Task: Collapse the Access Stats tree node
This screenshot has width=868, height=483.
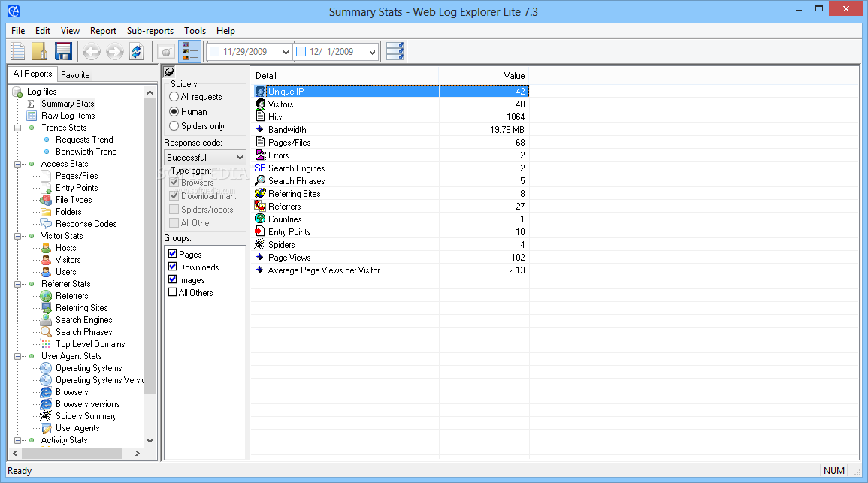Action: (18, 164)
